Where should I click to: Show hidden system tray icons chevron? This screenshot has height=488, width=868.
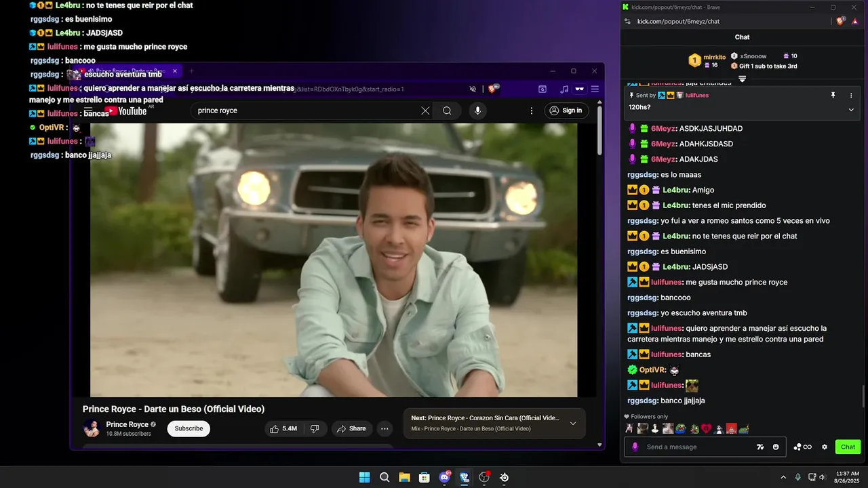click(x=783, y=477)
